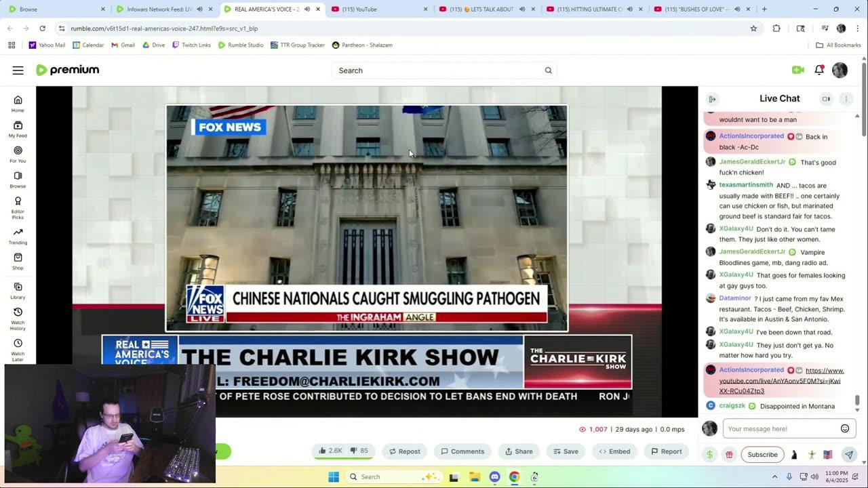This screenshot has height=488, width=868.
Task: Click the green go-live camera icon
Action: coord(797,70)
